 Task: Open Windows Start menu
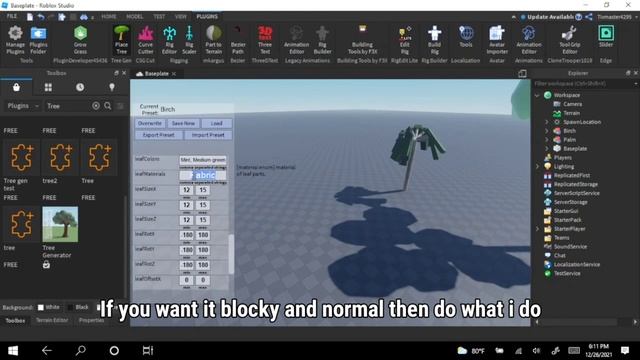pos(13,351)
